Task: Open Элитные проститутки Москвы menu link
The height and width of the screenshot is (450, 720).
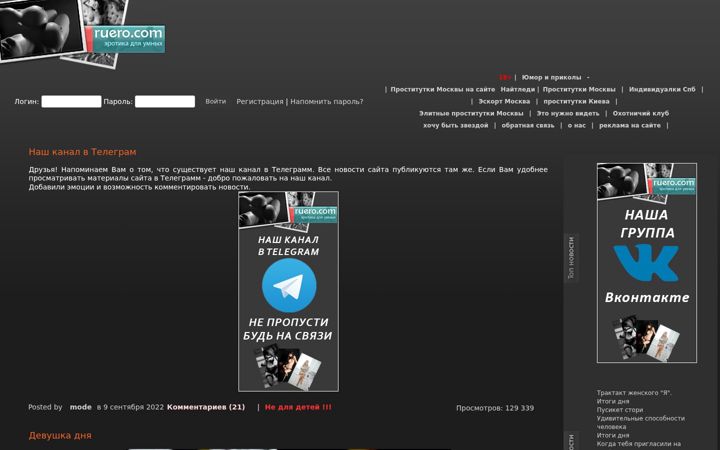Action: (x=471, y=113)
